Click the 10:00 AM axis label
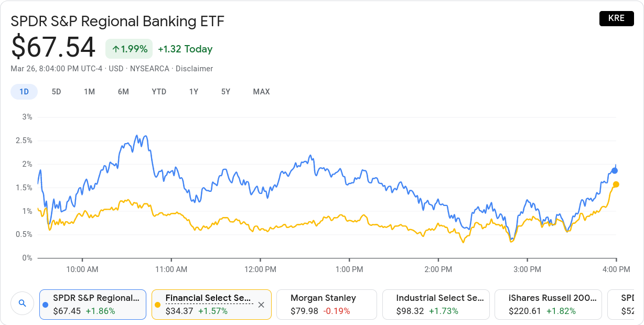 pos(82,269)
